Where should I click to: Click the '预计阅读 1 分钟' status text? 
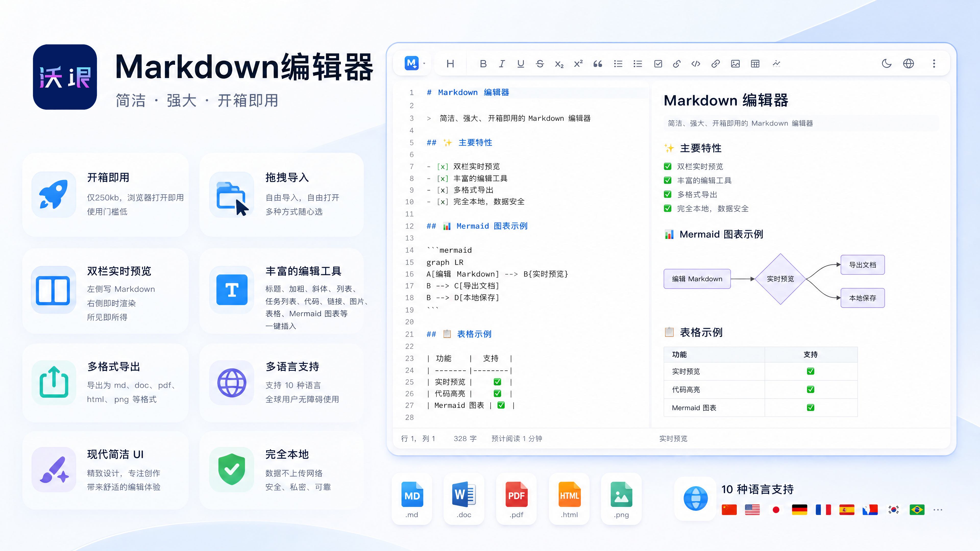click(517, 439)
